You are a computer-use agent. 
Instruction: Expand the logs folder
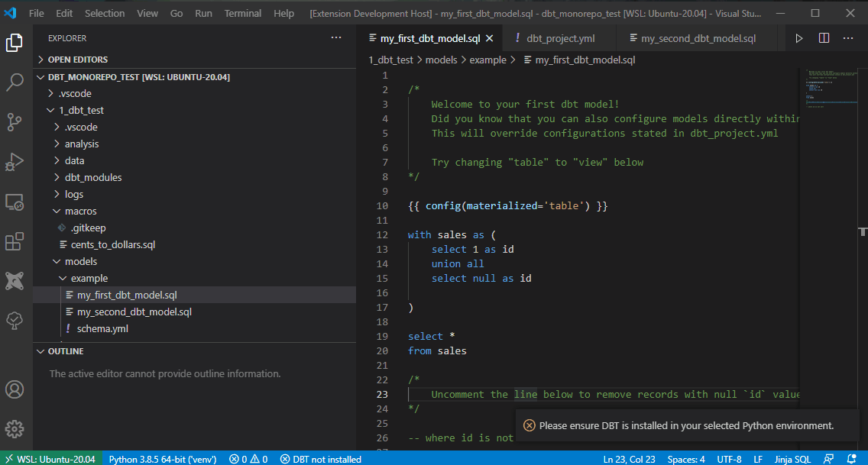(194, 194)
